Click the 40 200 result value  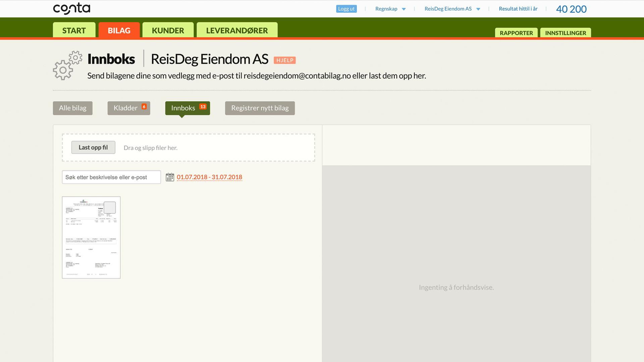point(571,9)
